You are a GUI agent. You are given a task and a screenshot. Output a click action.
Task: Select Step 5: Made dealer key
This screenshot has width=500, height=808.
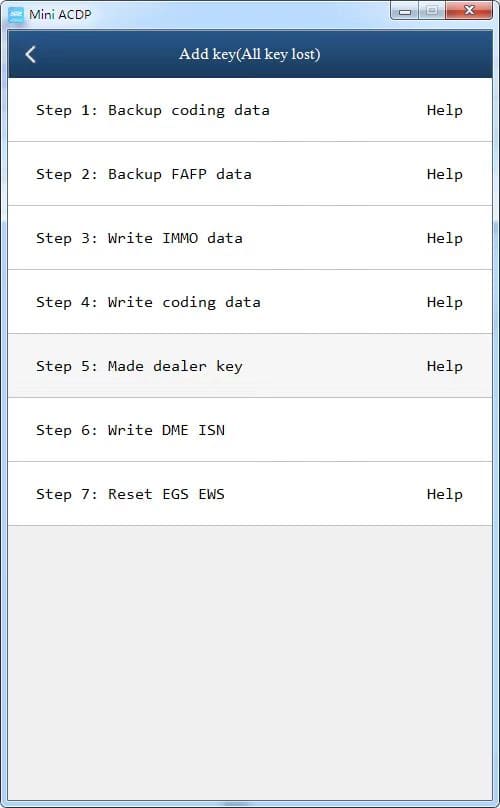[250, 365]
